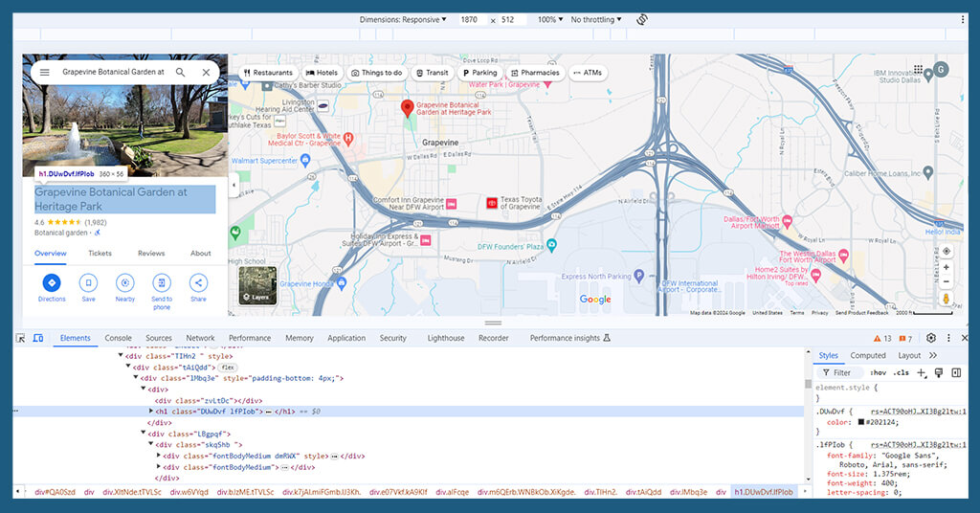980x513 pixels.
Task: Open the Google apps grid icon
Action: point(918,69)
